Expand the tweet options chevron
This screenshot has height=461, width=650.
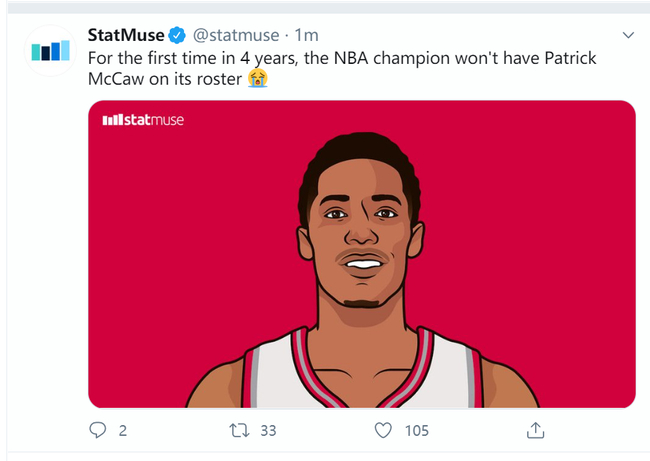(x=628, y=36)
